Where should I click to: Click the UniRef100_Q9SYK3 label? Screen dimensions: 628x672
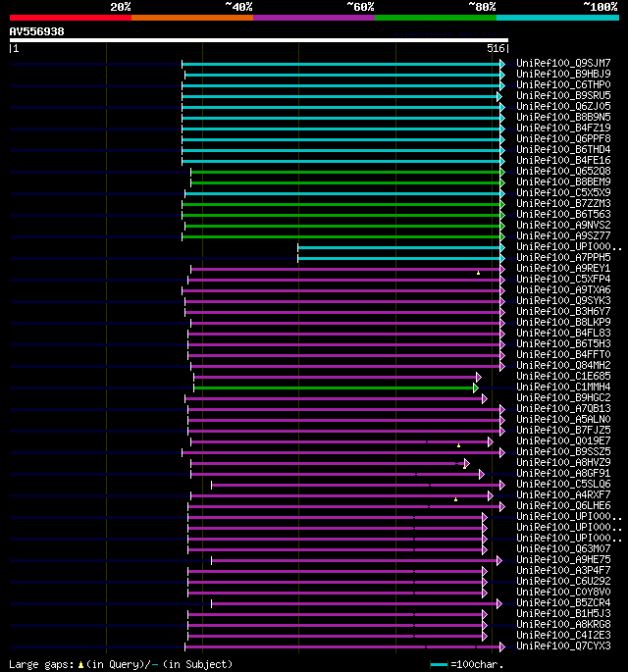click(x=563, y=300)
